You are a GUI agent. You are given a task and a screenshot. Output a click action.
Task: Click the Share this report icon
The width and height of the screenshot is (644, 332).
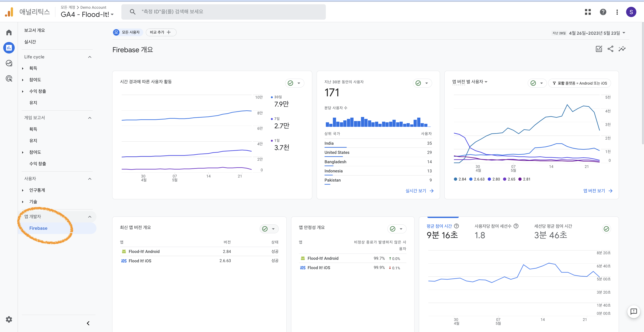[x=610, y=49]
